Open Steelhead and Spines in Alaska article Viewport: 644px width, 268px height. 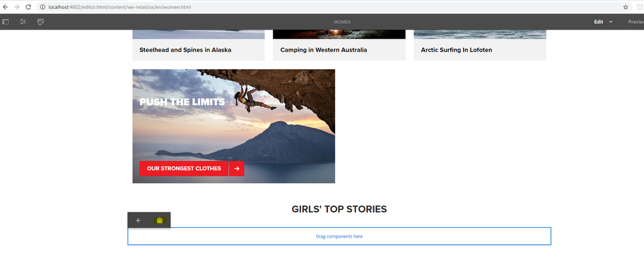(x=185, y=50)
